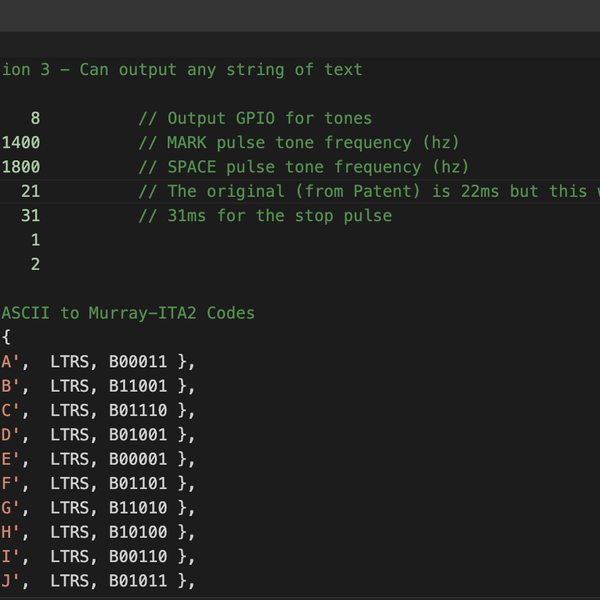Click the 'ASCII to Murray-ITA2 Codes' comment
This screenshot has width=600, height=600.
tap(128, 313)
